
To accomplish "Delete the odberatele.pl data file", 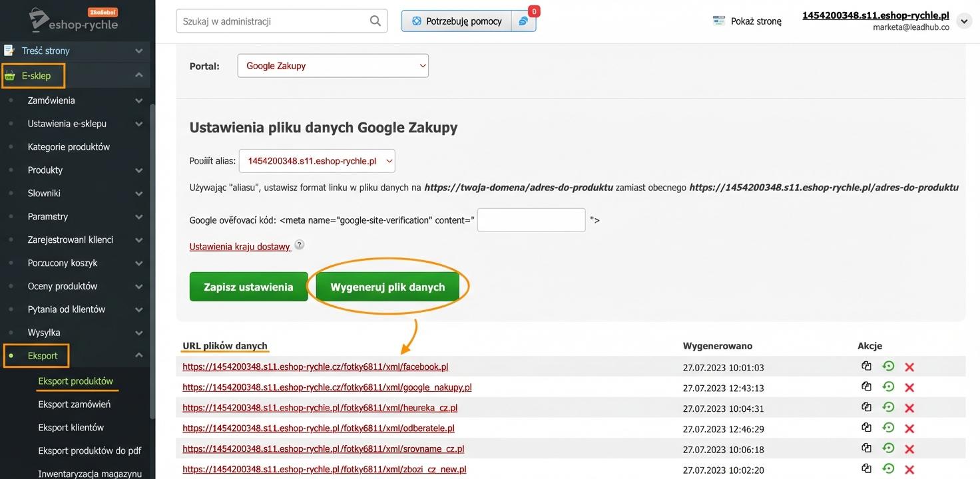I will click(x=909, y=428).
